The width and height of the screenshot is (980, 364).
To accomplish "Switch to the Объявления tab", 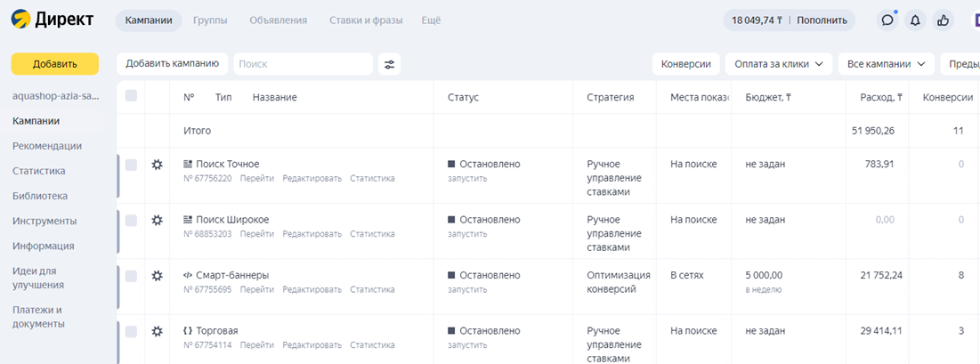I will pyautogui.click(x=278, y=20).
